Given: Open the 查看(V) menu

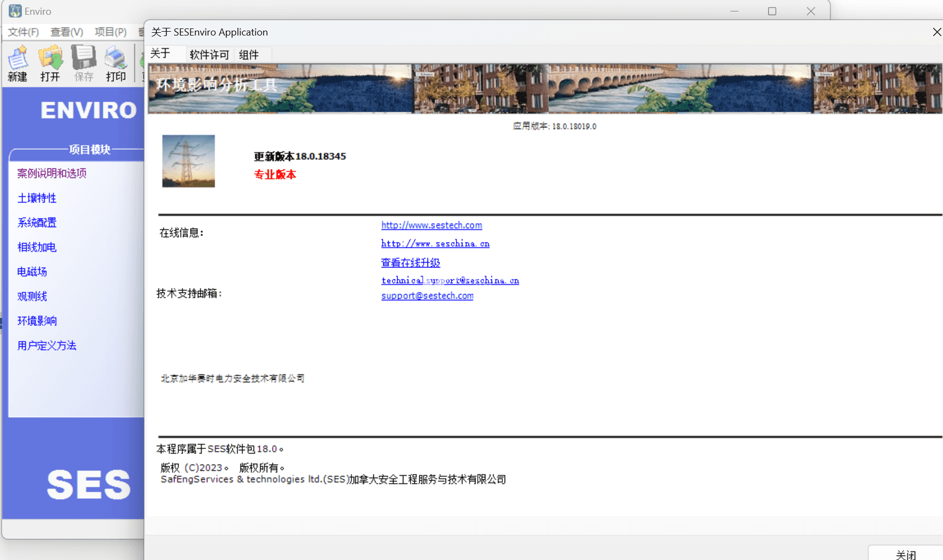Looking at the screenshot, I should (x=67, y=32).
